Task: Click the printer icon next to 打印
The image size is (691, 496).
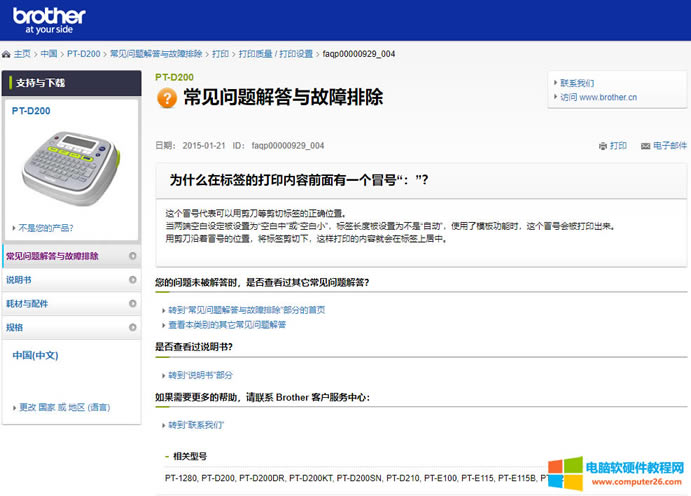Action: pyautogui.click(x=602, y=146)
